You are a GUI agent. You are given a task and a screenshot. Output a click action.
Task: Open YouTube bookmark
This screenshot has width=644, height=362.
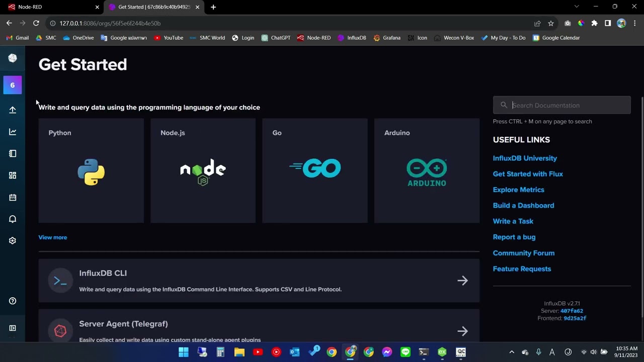169,38
